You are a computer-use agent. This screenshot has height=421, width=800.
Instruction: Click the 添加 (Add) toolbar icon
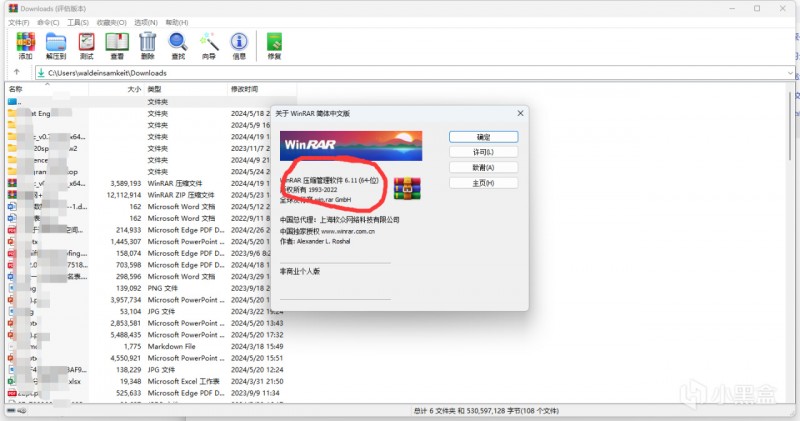tap(25, 46)
